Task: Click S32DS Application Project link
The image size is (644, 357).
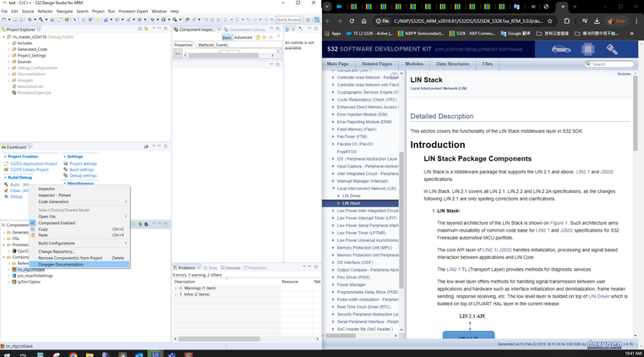Action: click(34, 163)
